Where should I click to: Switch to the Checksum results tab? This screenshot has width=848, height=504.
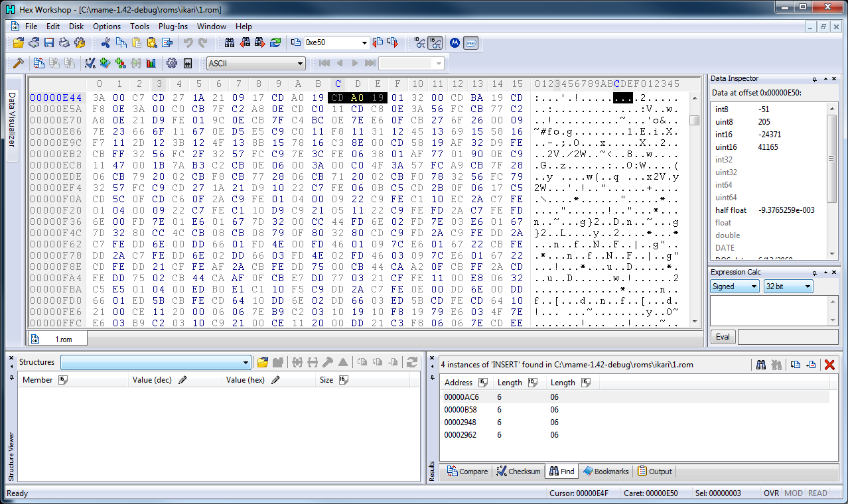tap(518, 472)
